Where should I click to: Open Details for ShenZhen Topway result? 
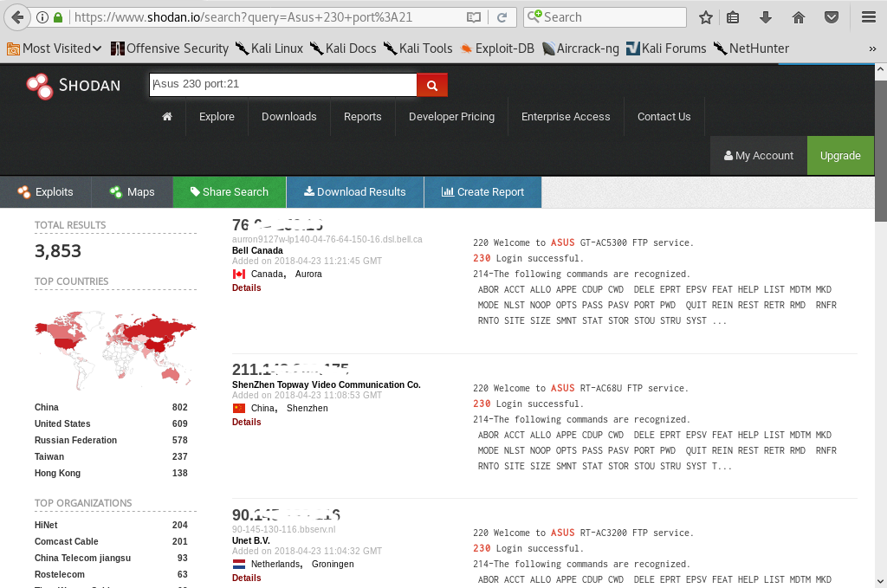pos(247,422)
